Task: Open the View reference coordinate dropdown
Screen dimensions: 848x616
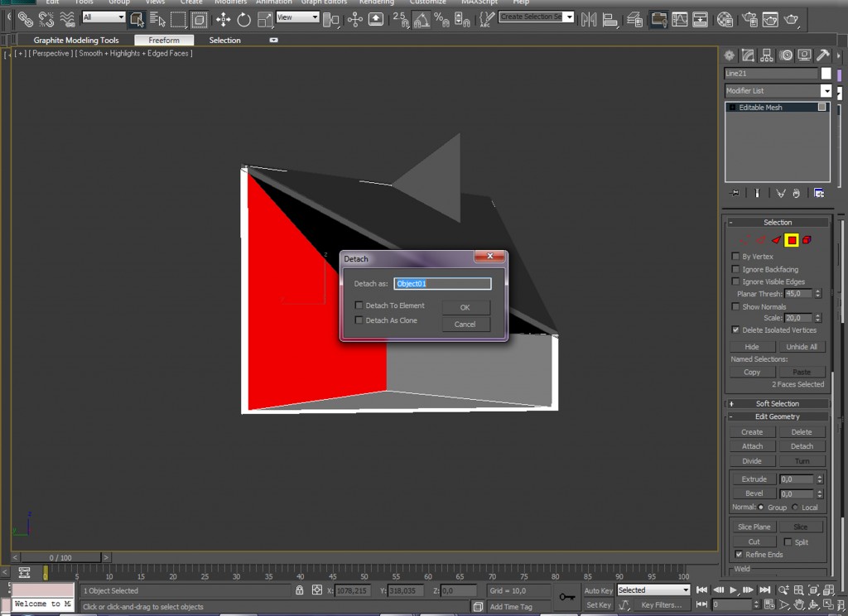Action: pos(297,17)
